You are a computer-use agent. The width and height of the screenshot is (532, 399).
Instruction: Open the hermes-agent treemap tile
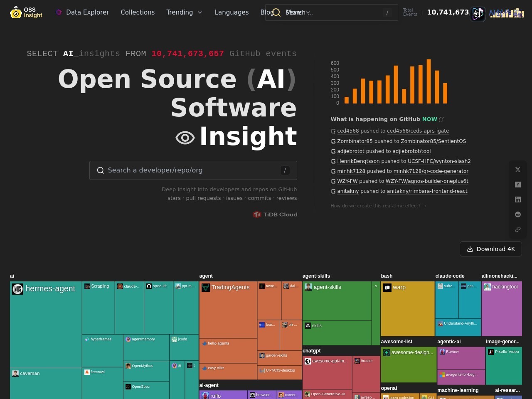[46, 325]
